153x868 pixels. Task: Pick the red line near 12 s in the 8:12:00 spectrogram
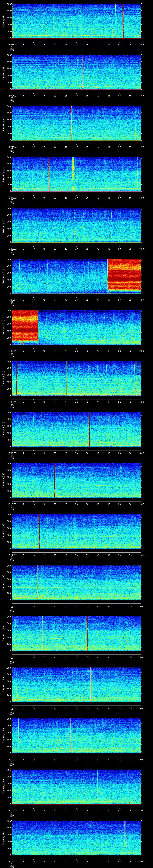click(x=38, y=583)
